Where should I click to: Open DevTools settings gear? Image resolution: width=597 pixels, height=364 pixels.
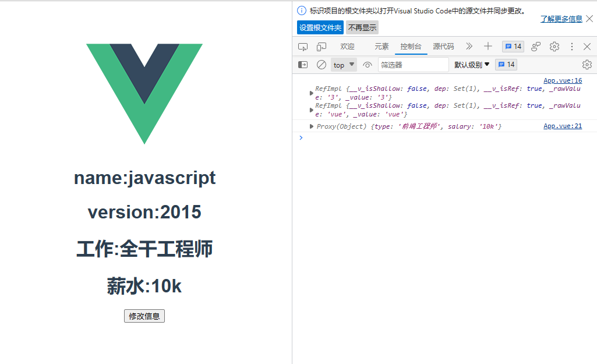click(x=554, y=47)
